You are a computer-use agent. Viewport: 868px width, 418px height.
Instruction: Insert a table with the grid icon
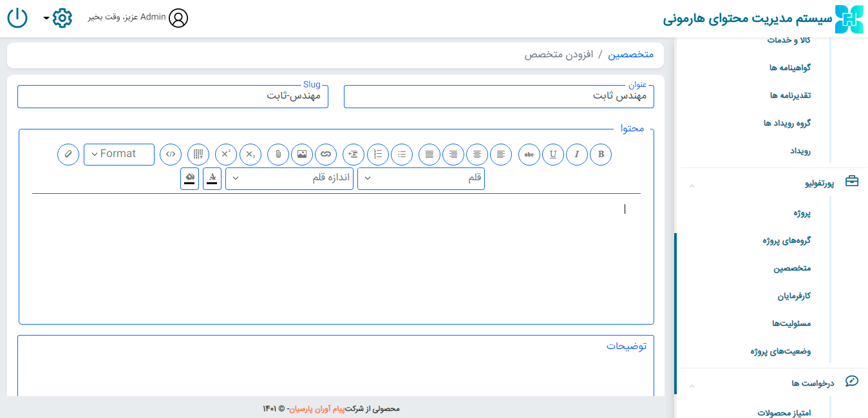click(x=199, y=155)
